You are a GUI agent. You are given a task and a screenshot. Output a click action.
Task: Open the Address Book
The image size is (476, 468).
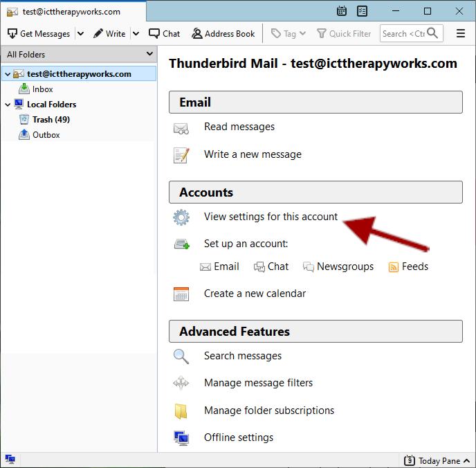pyautogui.click(x=223, y=33)
